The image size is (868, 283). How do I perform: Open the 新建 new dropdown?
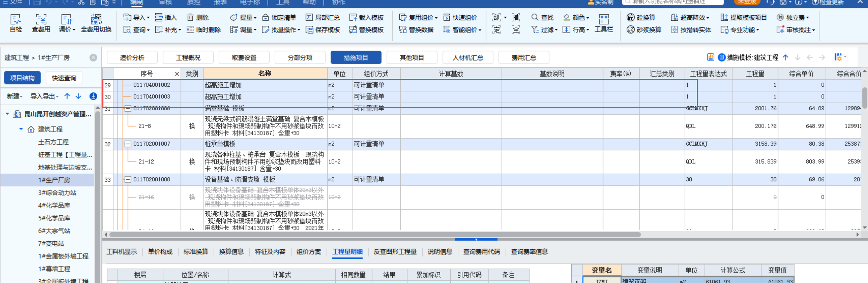[x=15, y=96]
